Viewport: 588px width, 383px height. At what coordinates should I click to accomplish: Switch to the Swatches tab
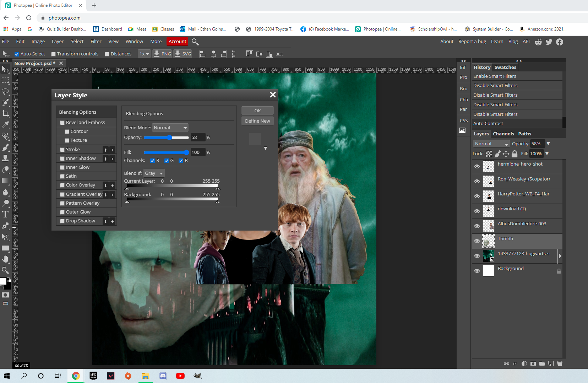tap(505, 68)
